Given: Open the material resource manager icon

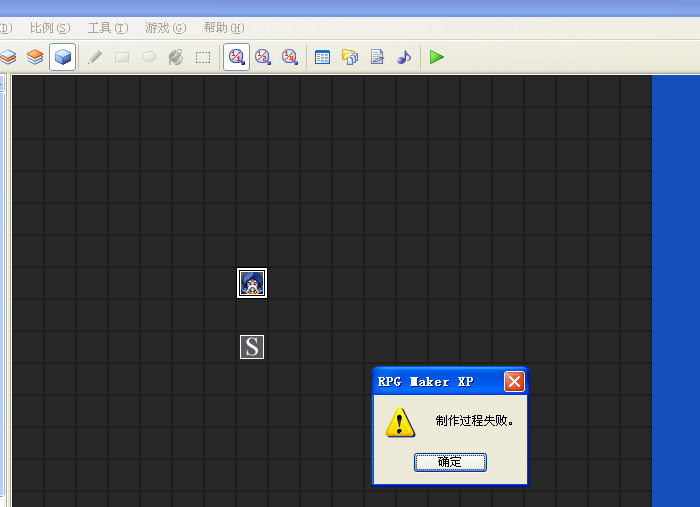Looking at the screenshot, I should pos(350,57).
